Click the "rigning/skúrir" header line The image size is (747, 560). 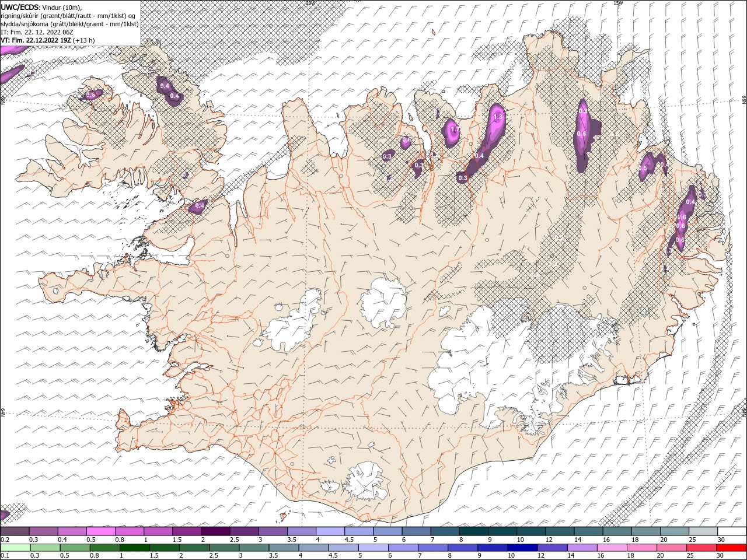coord(68,16)
